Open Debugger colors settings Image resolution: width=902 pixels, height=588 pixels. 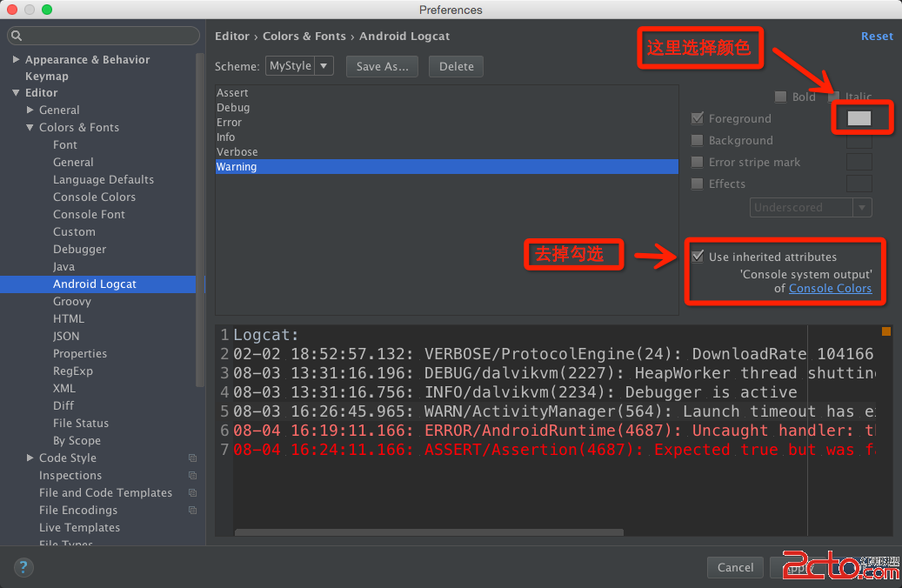[x=79, y=249]
